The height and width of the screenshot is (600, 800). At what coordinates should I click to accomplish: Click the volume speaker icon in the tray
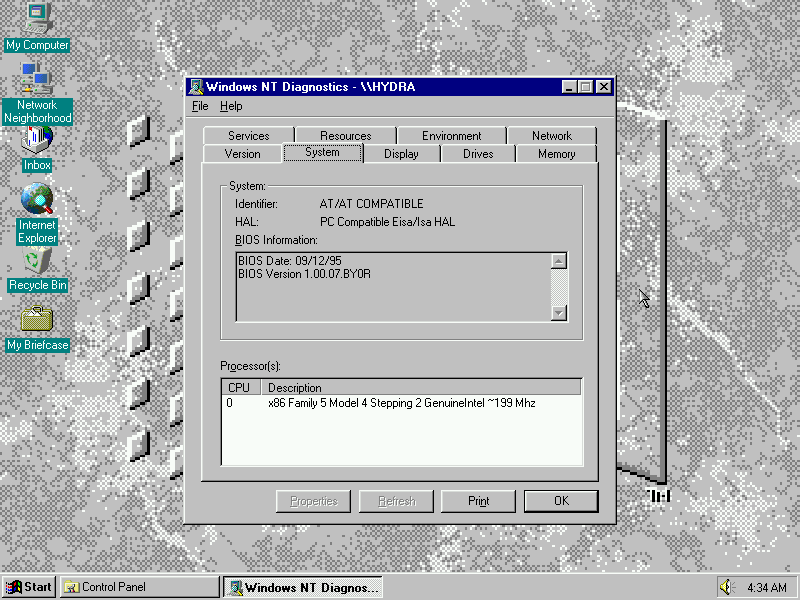pos(726,587)
